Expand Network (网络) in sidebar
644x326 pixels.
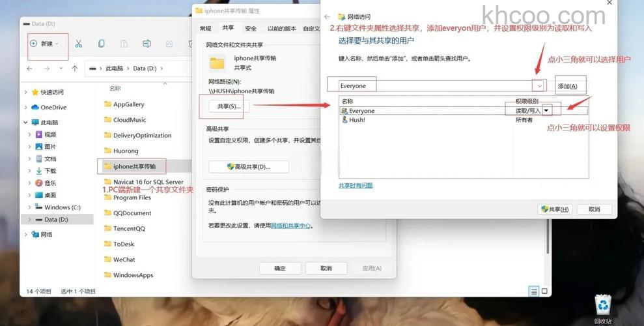point(26,235)
